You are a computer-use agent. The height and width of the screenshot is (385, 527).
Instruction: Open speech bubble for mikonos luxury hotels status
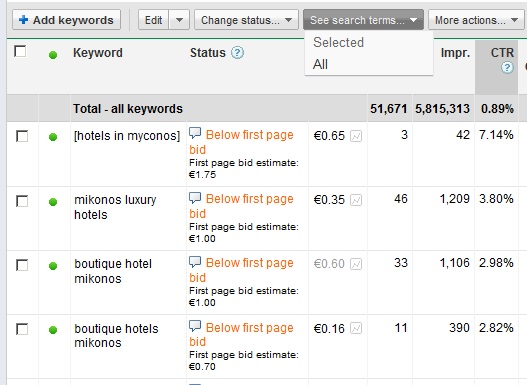(195, 198)
